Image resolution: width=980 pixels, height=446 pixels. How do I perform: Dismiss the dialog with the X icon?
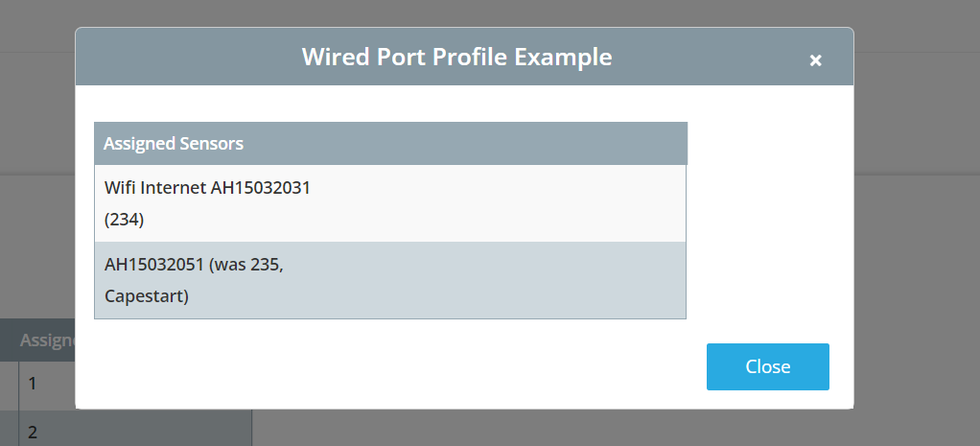point(815,60)
